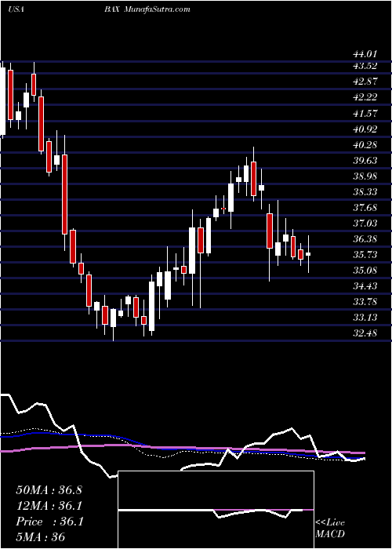Select the last candlestick on the chart
Screen dimensions: 392x549
coord(308,254)
